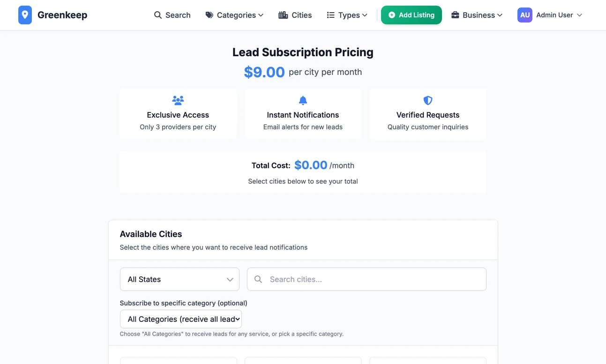The width and height of the screenshot is (606, 364).
Task: Click the Greenkeep map pin logo icon
Action: click(x=25, y=15)
